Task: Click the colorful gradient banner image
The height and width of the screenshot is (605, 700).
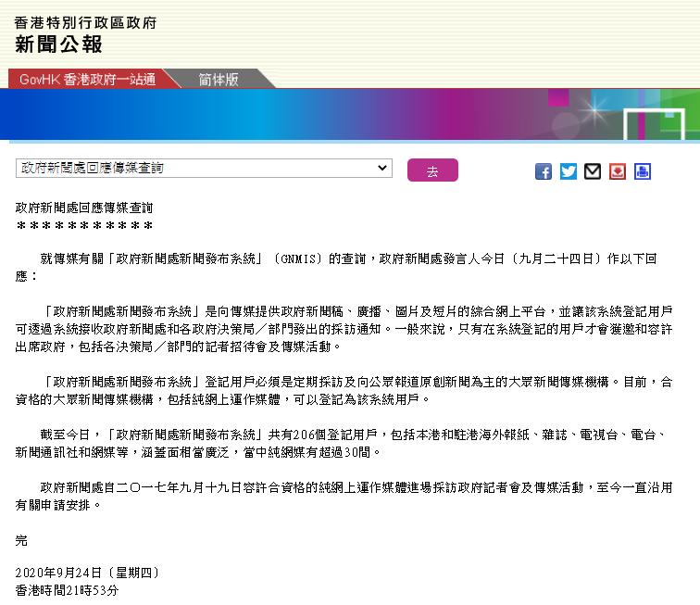Action: pyautogui.click(x=350, y=115)
